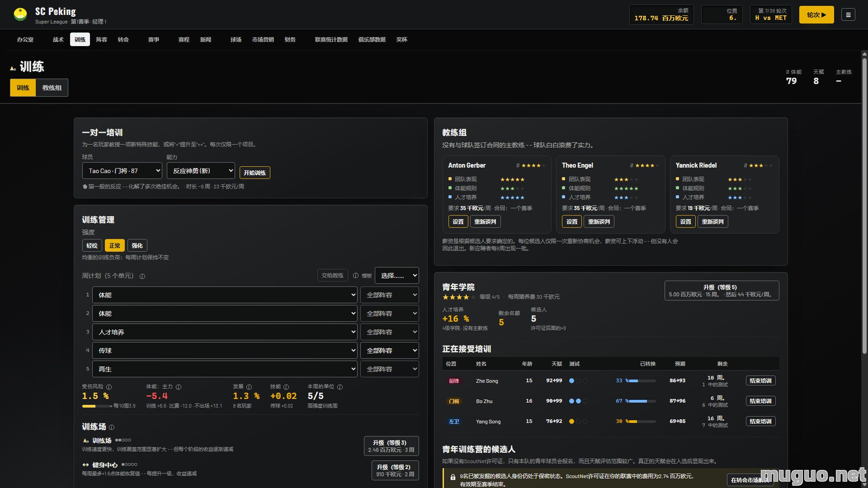The image size is (868, 488).
Task: Click the 升级 (等级 5) youth academy upgrade box
Action: point(722,291)
